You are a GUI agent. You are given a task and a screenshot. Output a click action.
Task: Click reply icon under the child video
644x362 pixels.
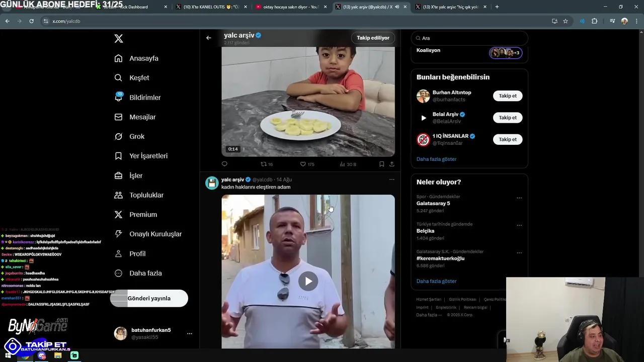click(224, 164)
